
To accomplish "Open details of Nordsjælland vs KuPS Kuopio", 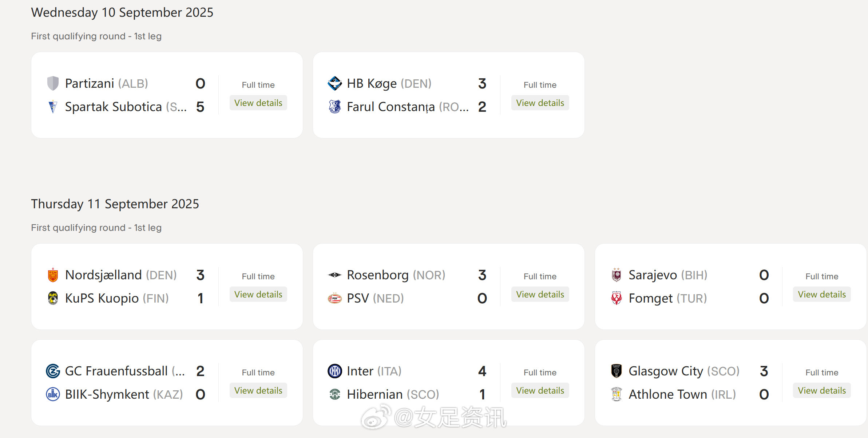I will 258,295.
